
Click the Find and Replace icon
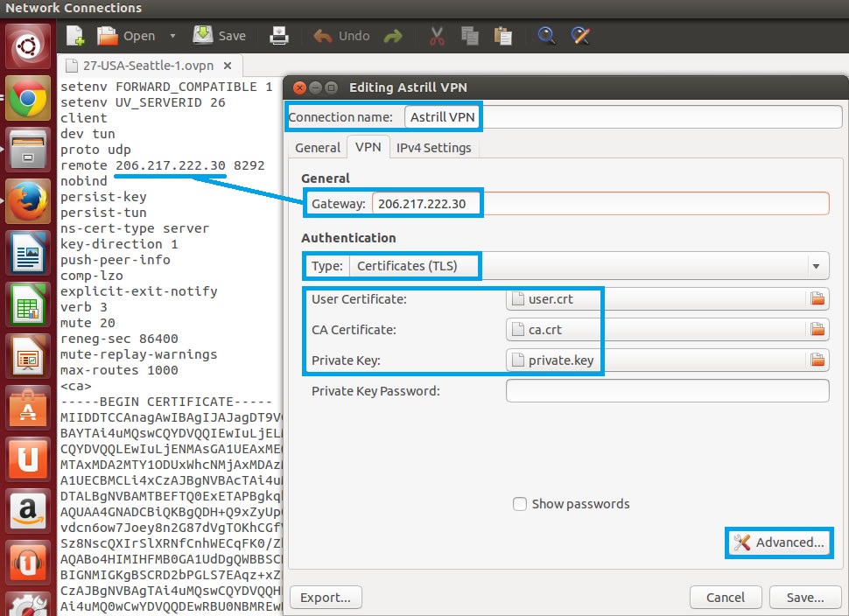(x=580, y=36)
